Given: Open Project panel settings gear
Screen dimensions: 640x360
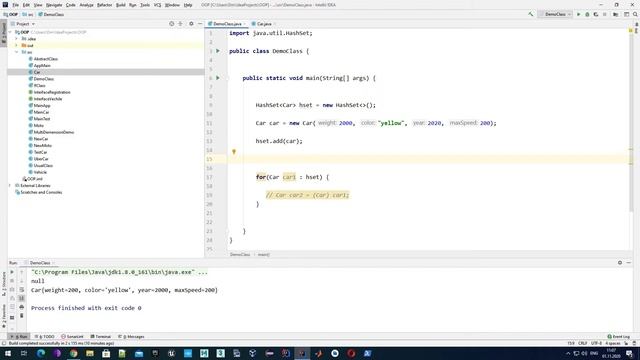Looking at the screenshot, I should pyautogui.click(x=191, y=24).
